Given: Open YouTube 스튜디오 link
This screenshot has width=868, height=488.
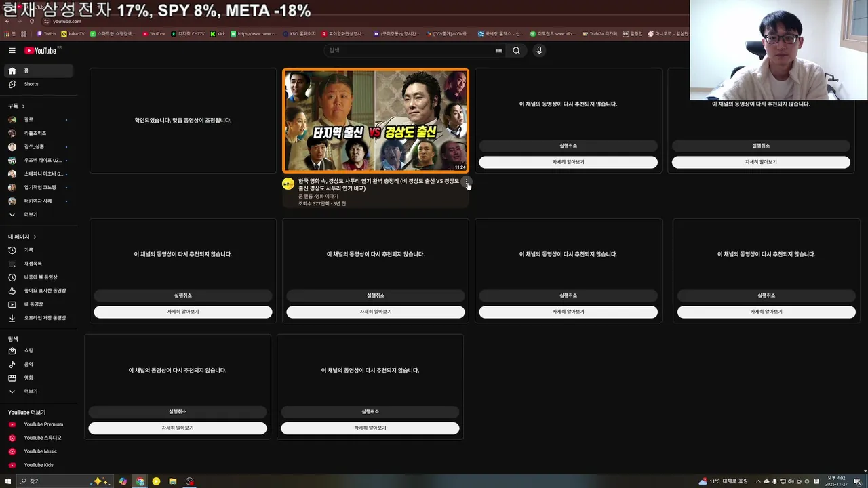Looking at the screenshot, I should pos(38,438).
